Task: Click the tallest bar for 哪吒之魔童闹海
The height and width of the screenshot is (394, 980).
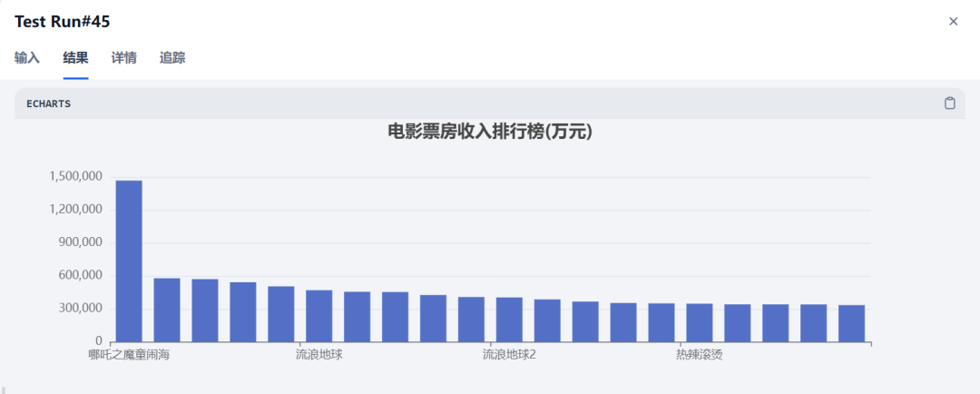Action: tap(129, 261)
